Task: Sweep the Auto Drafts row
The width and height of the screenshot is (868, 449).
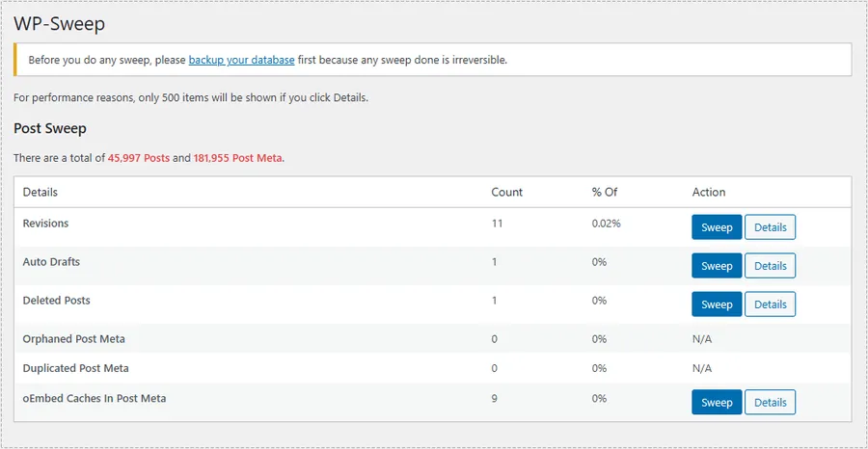Action: 717,266
